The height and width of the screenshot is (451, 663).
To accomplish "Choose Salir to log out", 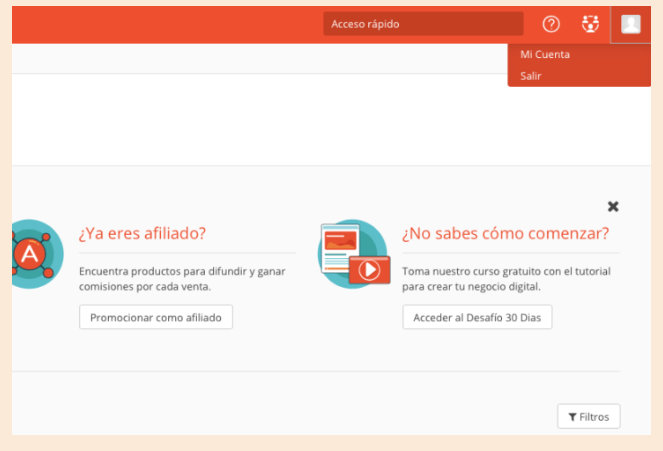I will (x=531, y=76).
